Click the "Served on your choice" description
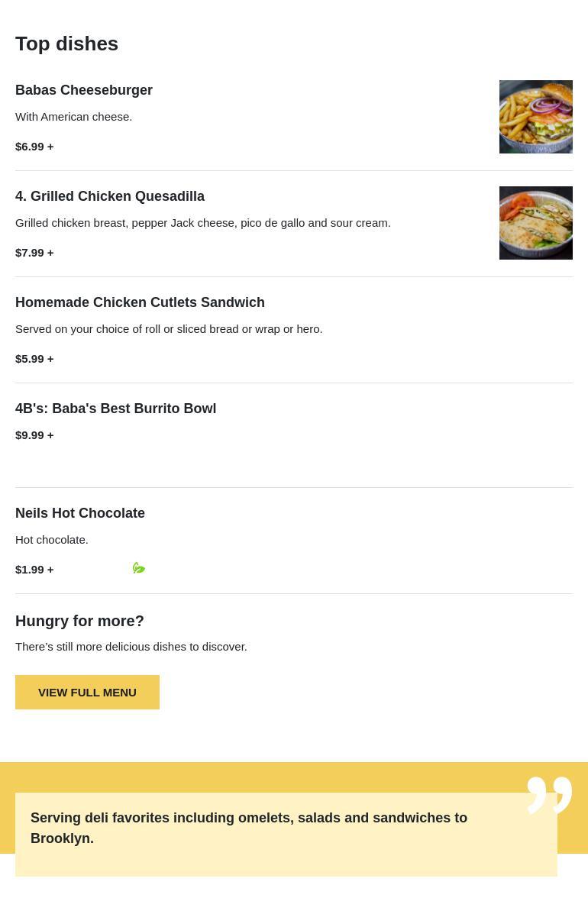This screenshot has width=588, height=898. click(x=169, y=328)
